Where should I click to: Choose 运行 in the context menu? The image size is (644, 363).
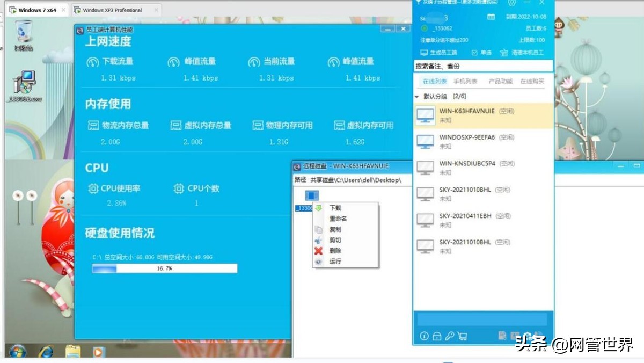point(336,262)
